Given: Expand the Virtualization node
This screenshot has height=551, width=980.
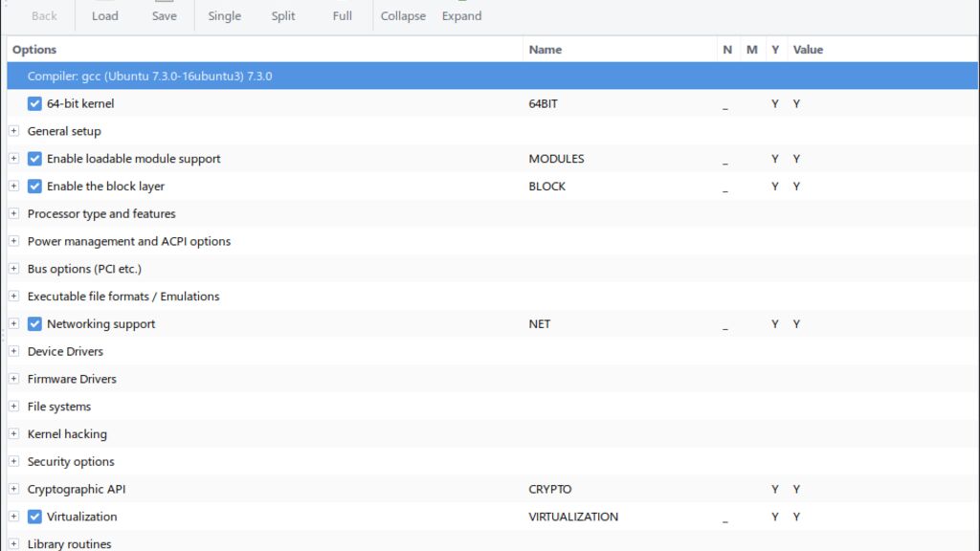Looking at the screenshot, I should (13, 517).
